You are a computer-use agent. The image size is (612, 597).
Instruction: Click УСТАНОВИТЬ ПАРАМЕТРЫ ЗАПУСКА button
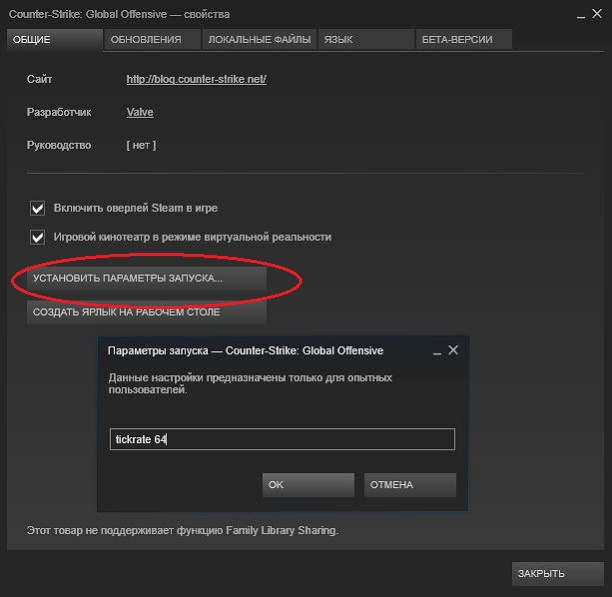147,278
